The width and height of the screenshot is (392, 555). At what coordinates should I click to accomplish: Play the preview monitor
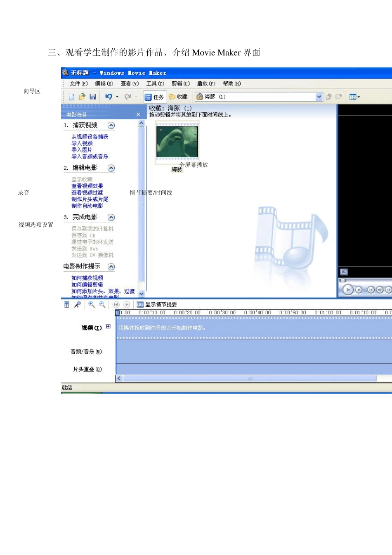point(348,290)
